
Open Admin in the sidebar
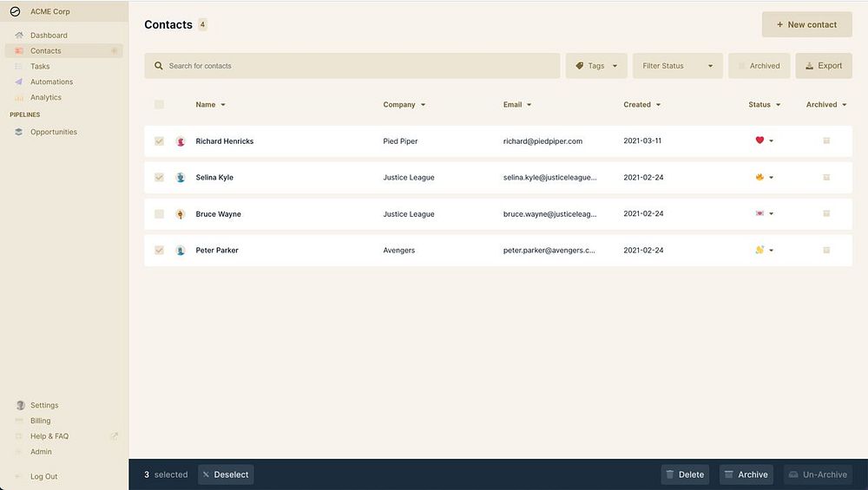coord(63,451)
